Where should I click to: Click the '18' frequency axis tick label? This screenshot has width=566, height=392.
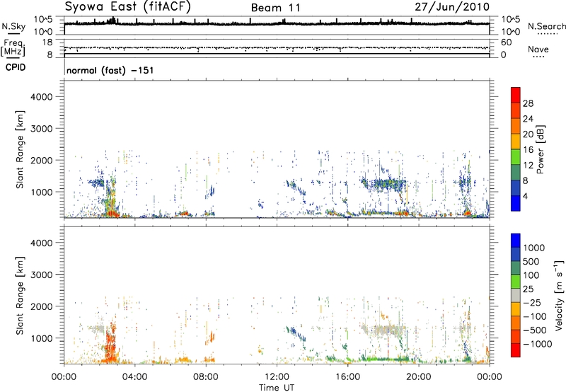tap(48, 42)
